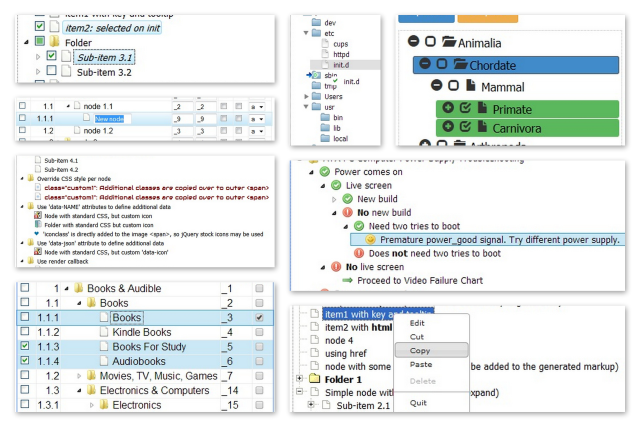Collapse the Folder node in checkbox tree
640x427 pixels.
click(x=26, y=42)
